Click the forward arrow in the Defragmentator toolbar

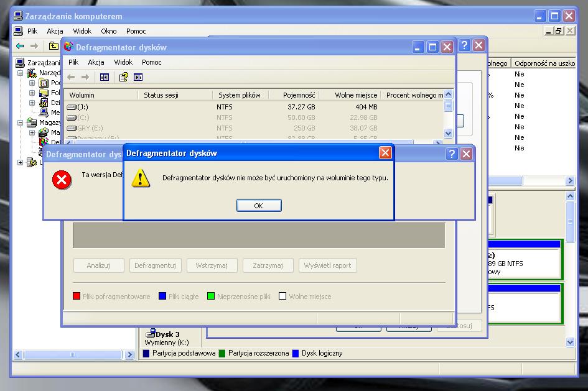85,77
